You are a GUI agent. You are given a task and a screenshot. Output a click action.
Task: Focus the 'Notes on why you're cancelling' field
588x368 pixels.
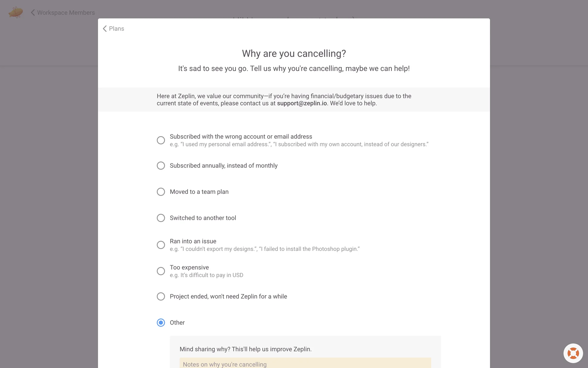305,364
